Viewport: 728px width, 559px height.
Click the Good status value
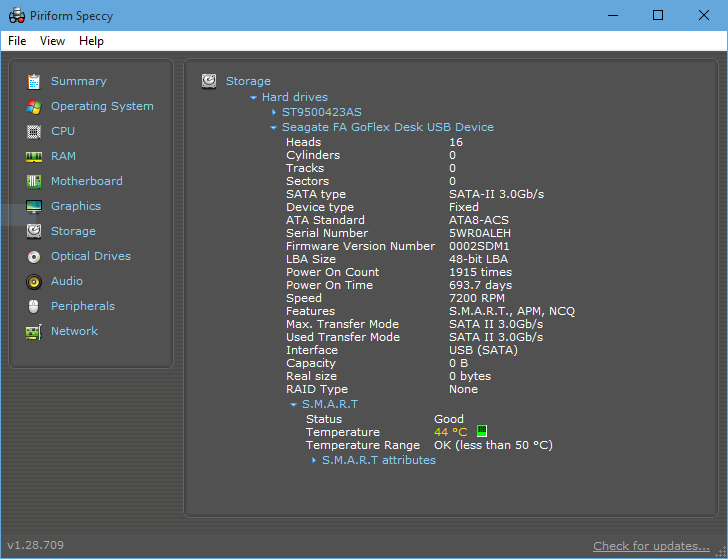[x=448, y=419]
